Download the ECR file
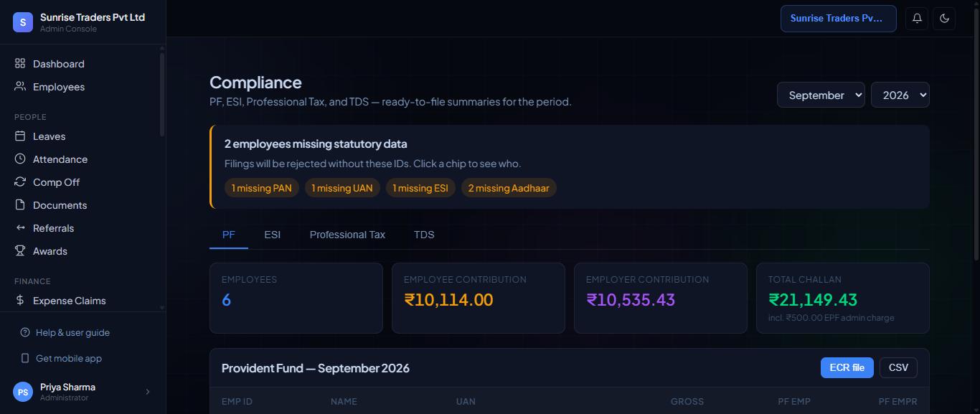 (x=847, y=367)
